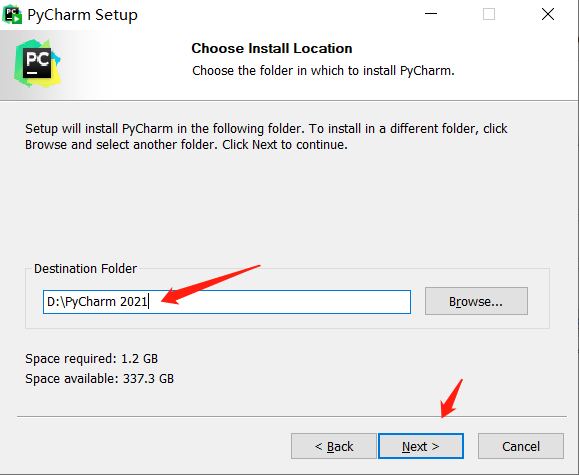This screenshot has width=579, height=475.
Task: Click the PyCharm icon in the title bar
Action: 12,15
